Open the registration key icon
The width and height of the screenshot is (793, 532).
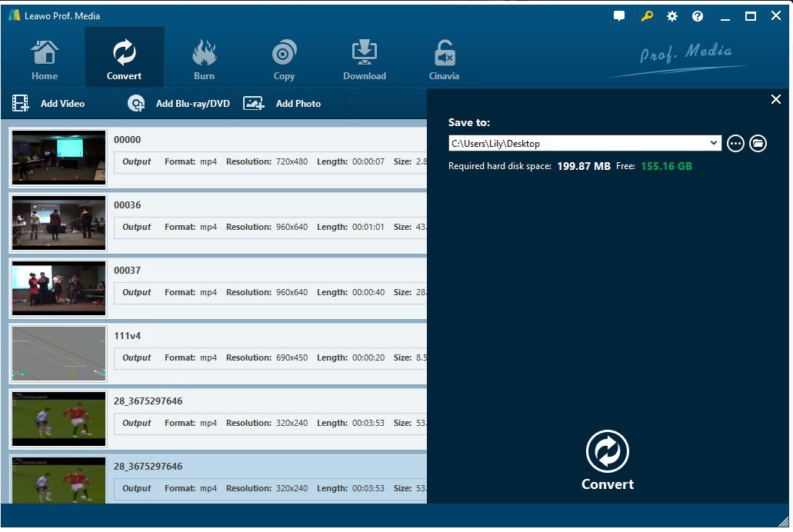tap(645, 15)
